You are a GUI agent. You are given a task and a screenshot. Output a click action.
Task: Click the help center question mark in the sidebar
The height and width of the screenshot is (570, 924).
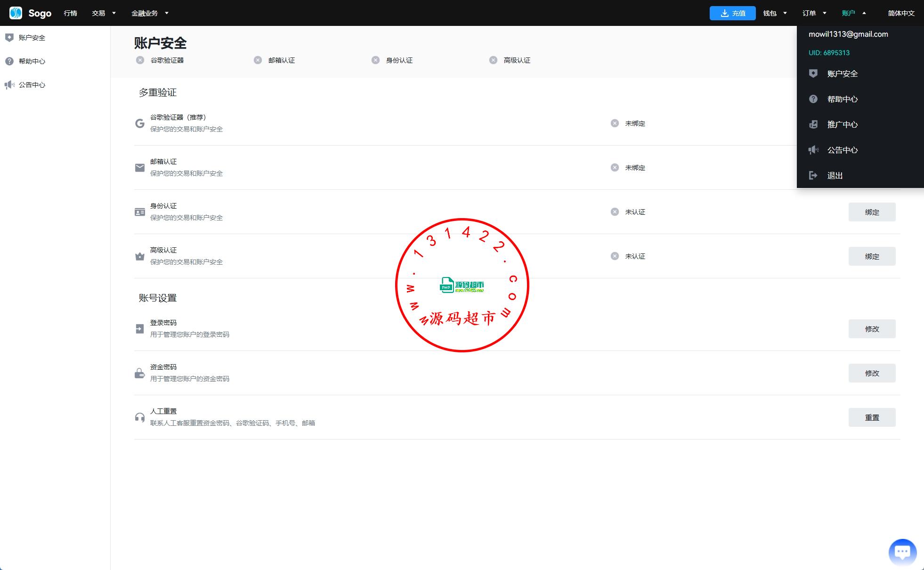[9, 61]
